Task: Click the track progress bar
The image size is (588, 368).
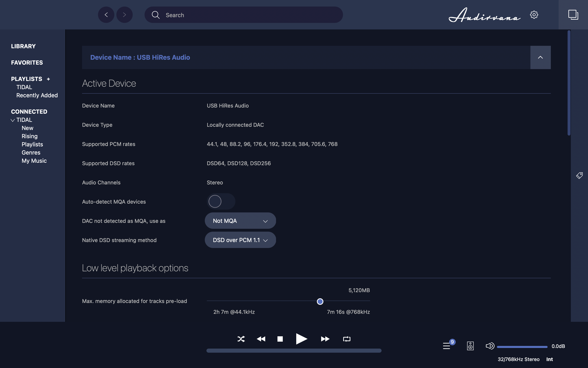Action: click(294, 350)
